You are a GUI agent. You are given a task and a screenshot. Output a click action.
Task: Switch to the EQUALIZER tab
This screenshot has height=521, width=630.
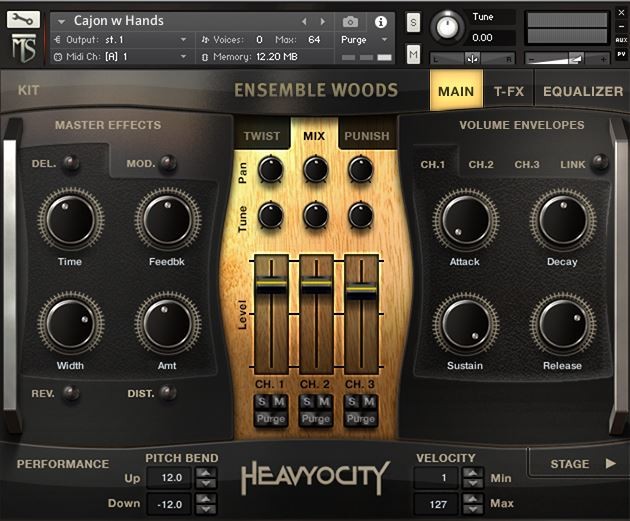583,91
